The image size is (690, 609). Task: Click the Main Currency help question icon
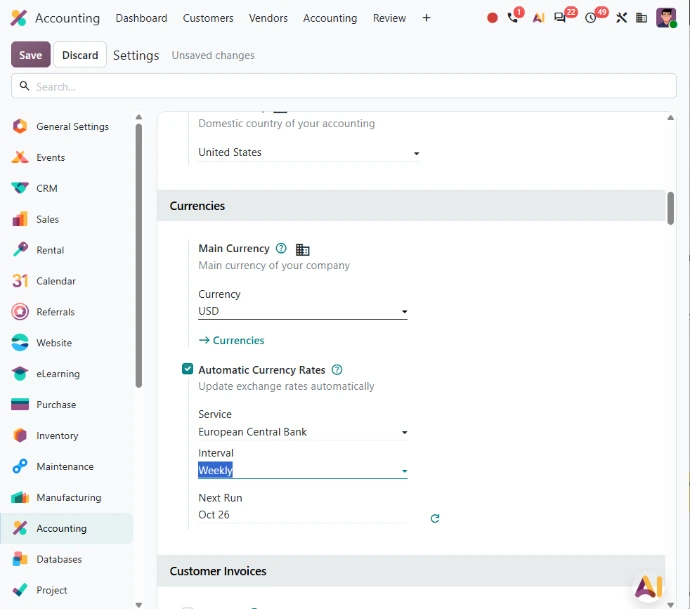(x=281, y=249)
